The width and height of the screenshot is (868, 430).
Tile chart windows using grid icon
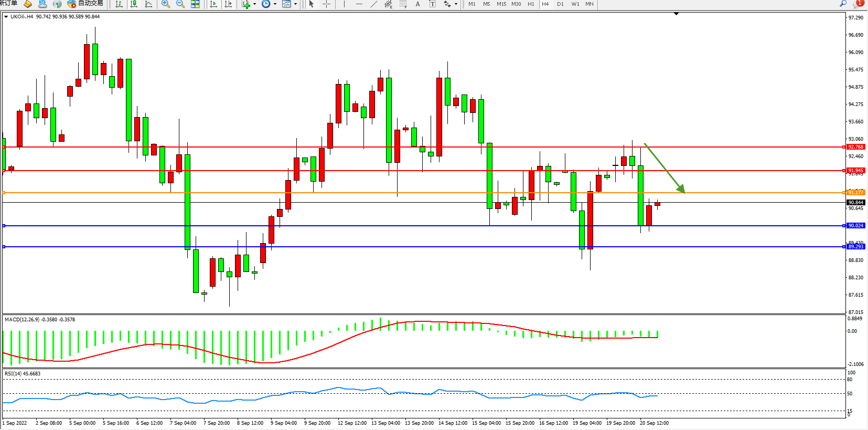tap(195, 4)
